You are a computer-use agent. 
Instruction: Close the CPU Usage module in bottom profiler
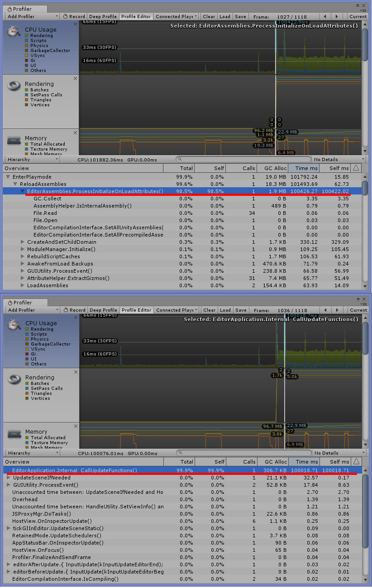click(x=75, y=318)
